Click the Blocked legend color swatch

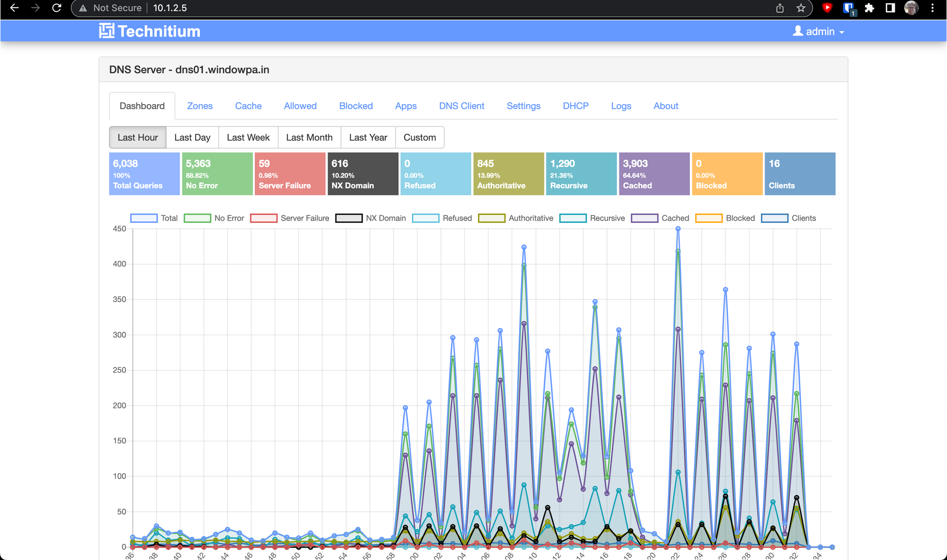[x=708, y=218]
